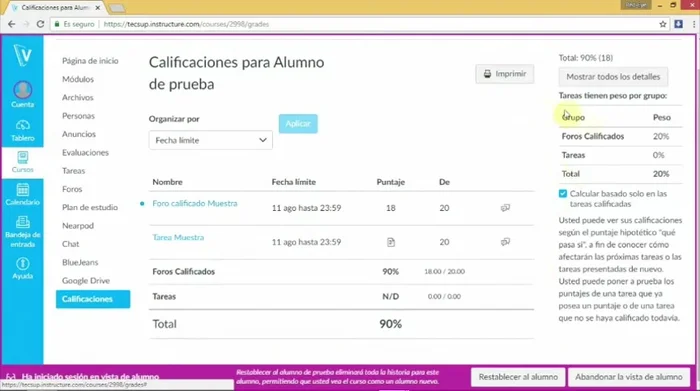
Task: Click the Nombre column header
Action: pyautogui.click(x=167, y=182)
